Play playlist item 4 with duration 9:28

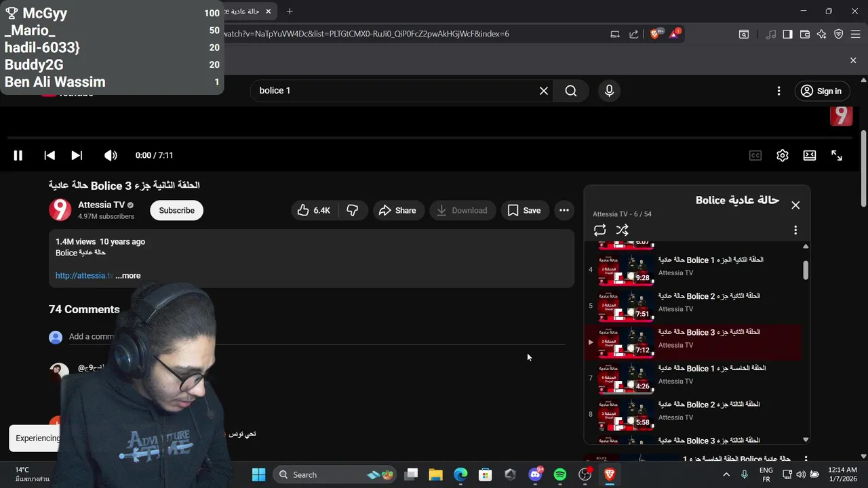click(x=693, y=269)
